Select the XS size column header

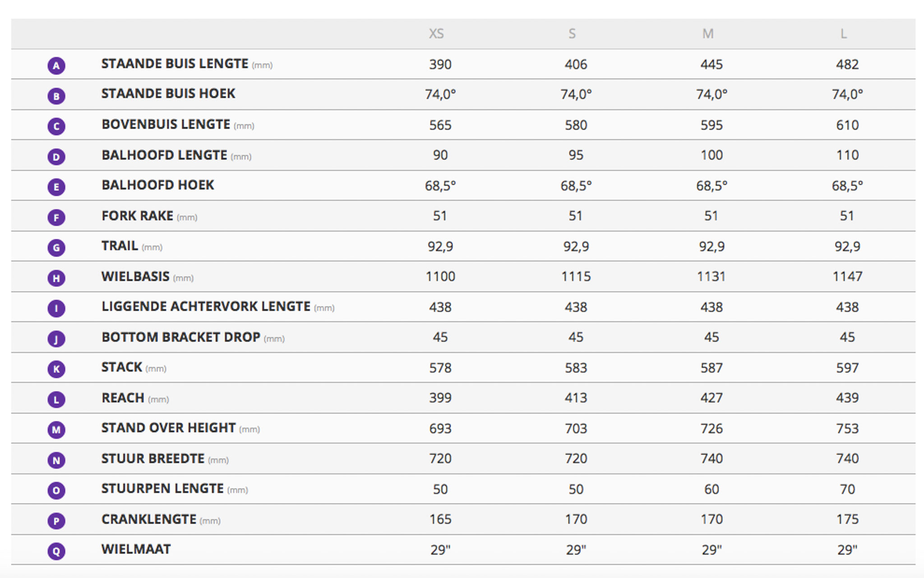pos(436,34)
